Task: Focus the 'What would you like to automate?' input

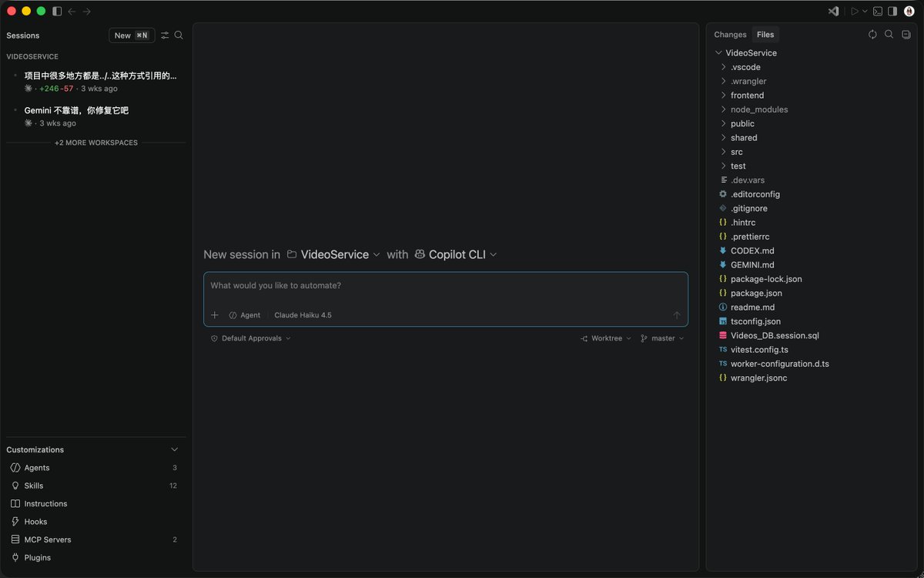Action: pos(446,286)
